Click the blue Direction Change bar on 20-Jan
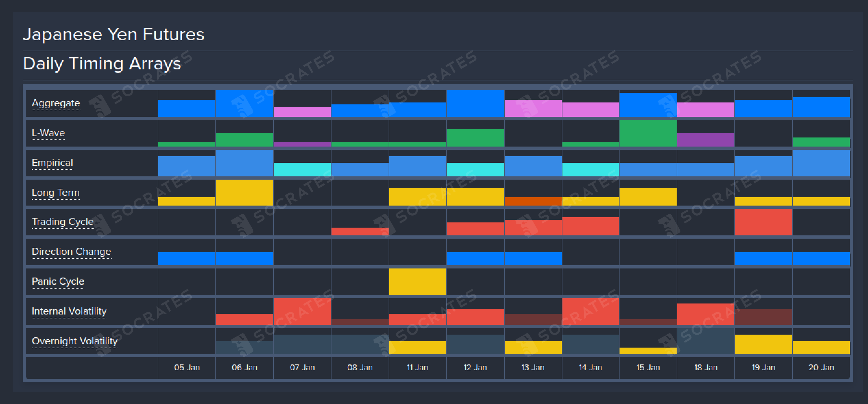868x404 pixels. tap(821, 259)
